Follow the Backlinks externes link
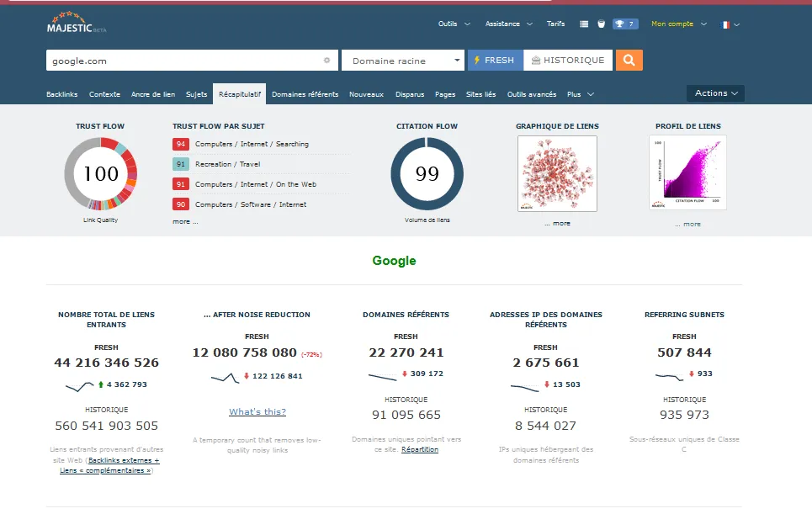812x514 pixels. [x=124, y=460]
